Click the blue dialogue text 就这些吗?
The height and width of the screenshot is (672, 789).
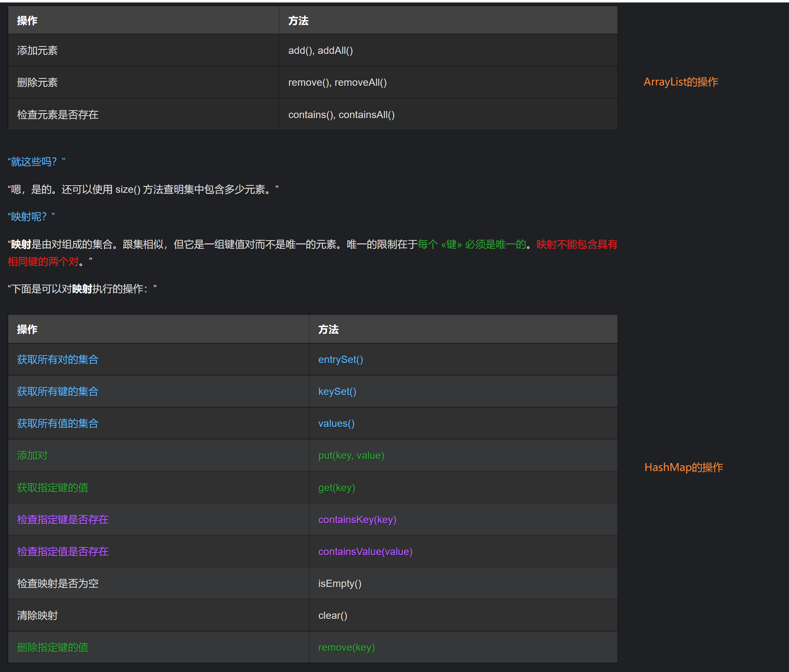tap(36, 162)
